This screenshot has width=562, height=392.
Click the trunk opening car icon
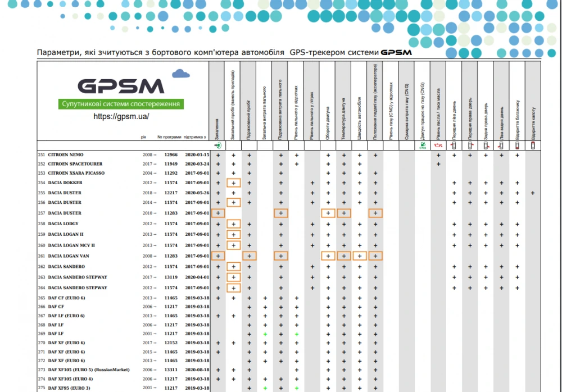[516, 145]
